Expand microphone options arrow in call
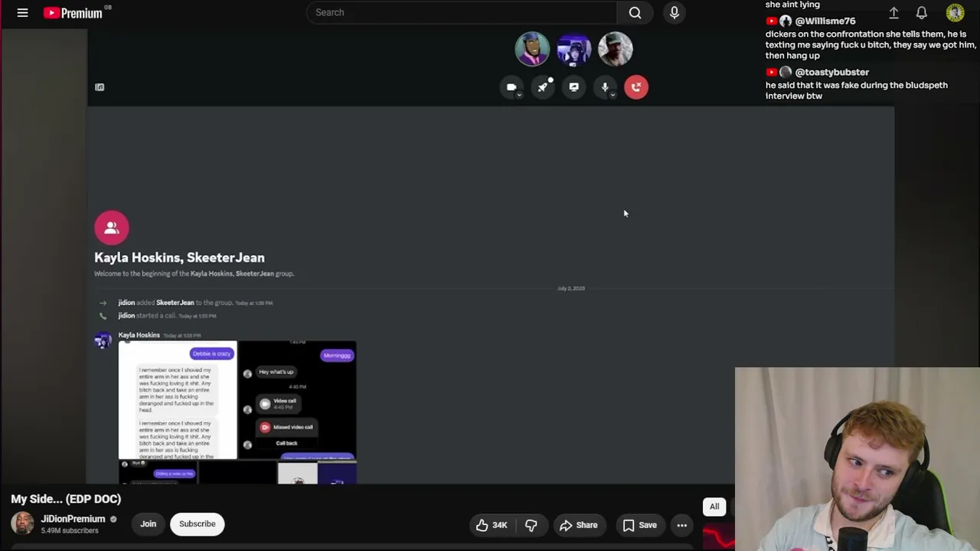Image resolution: width=980 pixels, height=551 pixels. click(x=612, y=95)
